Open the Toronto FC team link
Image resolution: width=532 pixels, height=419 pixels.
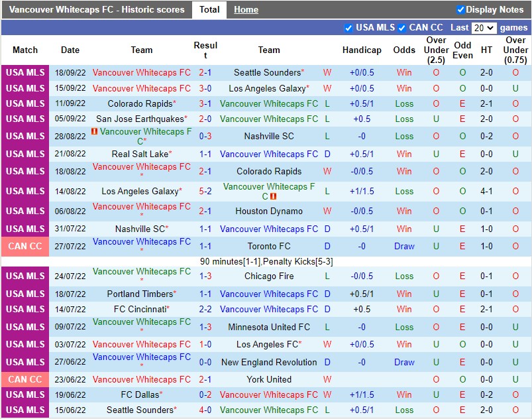[269, 246]
